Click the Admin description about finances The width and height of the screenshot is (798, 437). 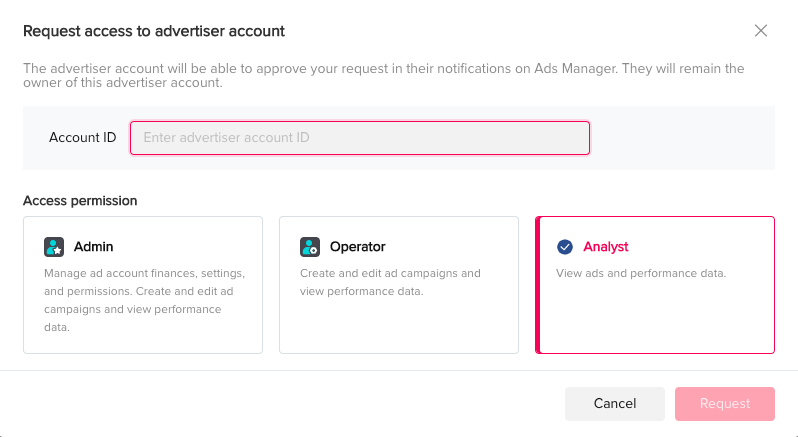145,300
